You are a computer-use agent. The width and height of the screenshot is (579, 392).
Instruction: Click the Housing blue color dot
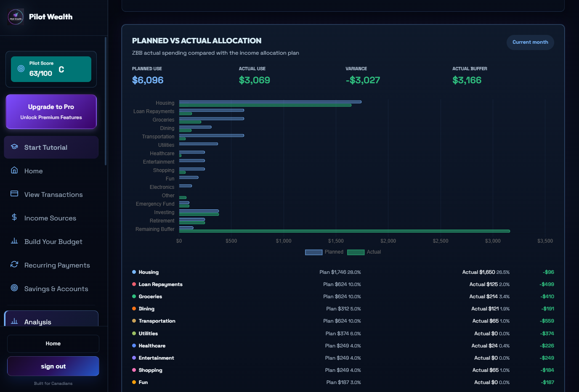pyautogui.click(x=134, y=272)
